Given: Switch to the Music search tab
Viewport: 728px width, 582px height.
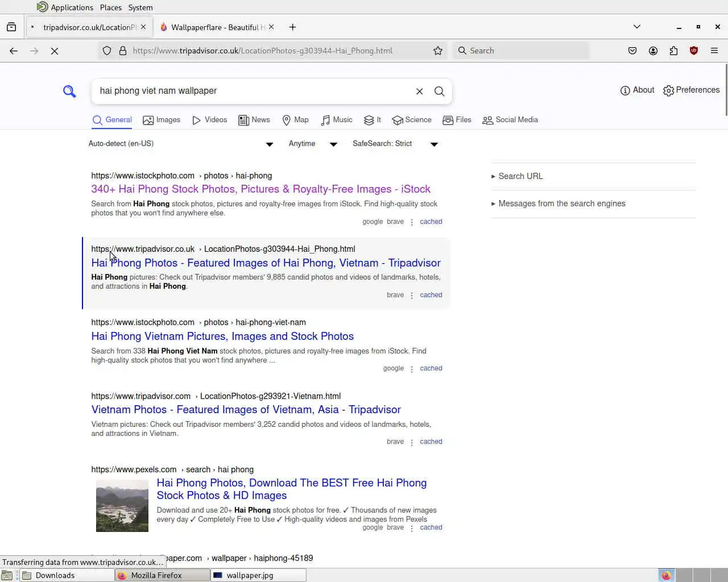Looking at the screenshot, I should [336, 120].
